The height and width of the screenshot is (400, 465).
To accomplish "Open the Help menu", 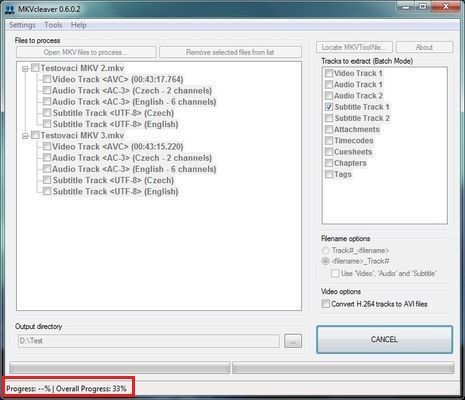I will point(79,25).
